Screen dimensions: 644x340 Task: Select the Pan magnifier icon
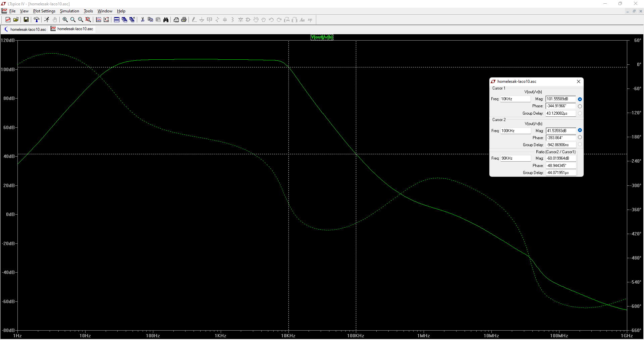pos(73,20)
